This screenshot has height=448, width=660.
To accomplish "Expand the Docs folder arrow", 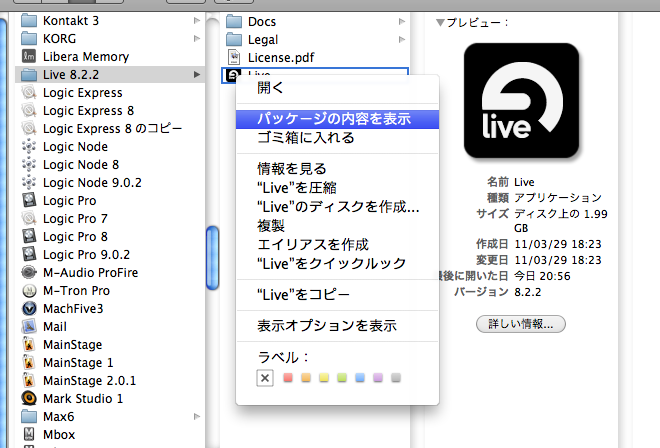I will 402,21.
